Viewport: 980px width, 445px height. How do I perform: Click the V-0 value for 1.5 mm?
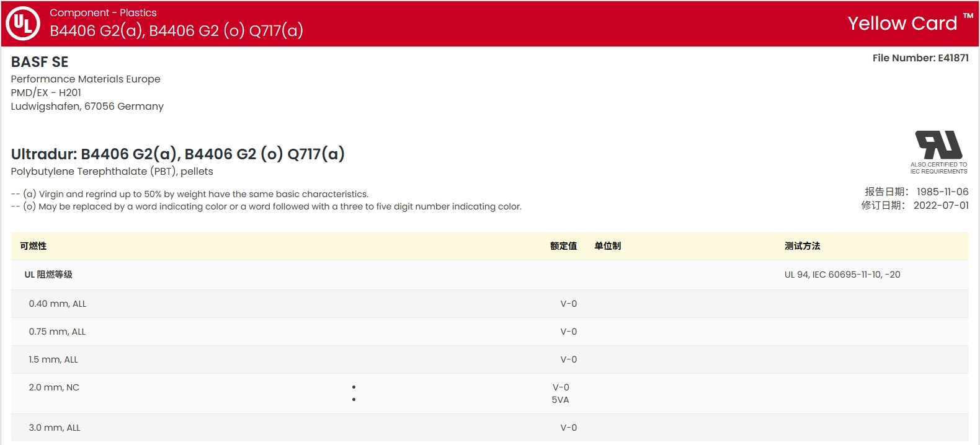[569, 359]
